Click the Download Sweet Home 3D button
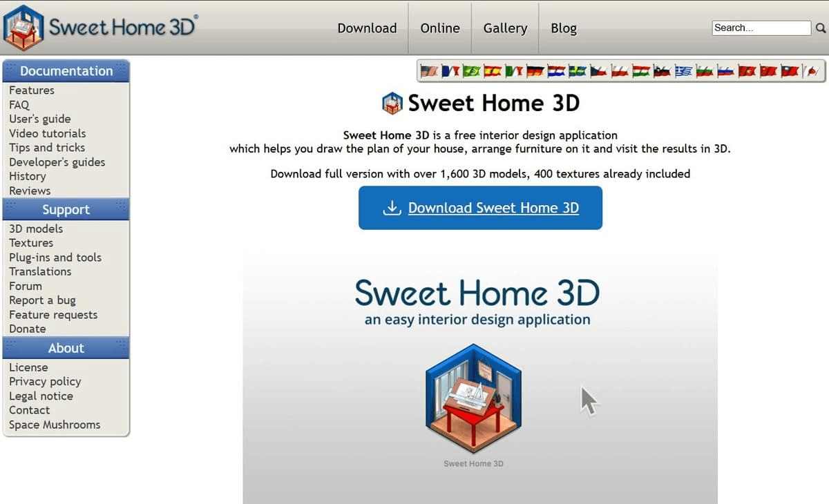This screenshot has width=829, height=504. [x=480, y=208]
